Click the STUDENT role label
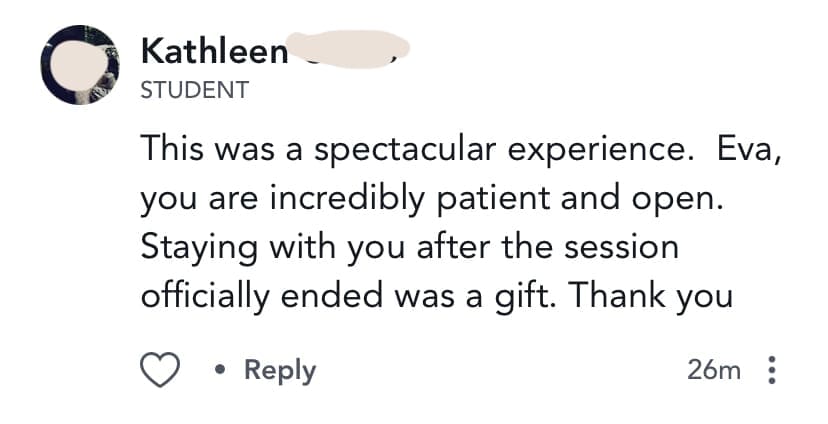The height and width of the screenshot is (424, 828). (195, 90)
